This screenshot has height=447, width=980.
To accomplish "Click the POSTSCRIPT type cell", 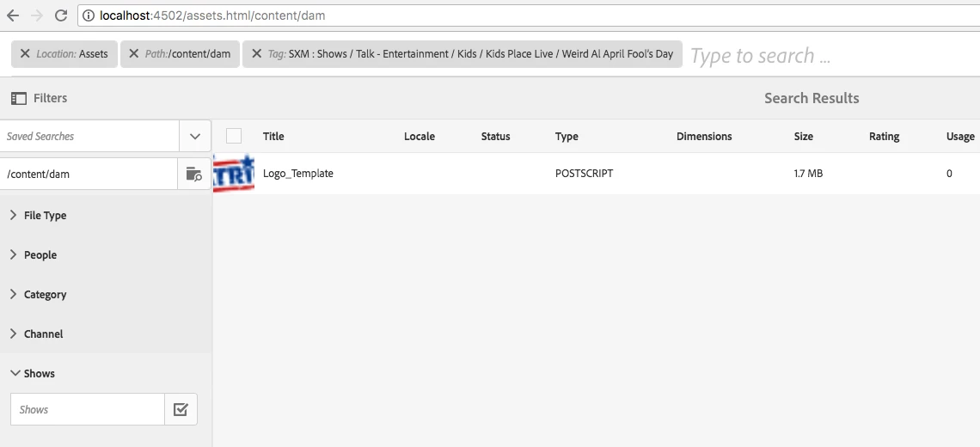I will pyautogui.click(x=584, y=173).
